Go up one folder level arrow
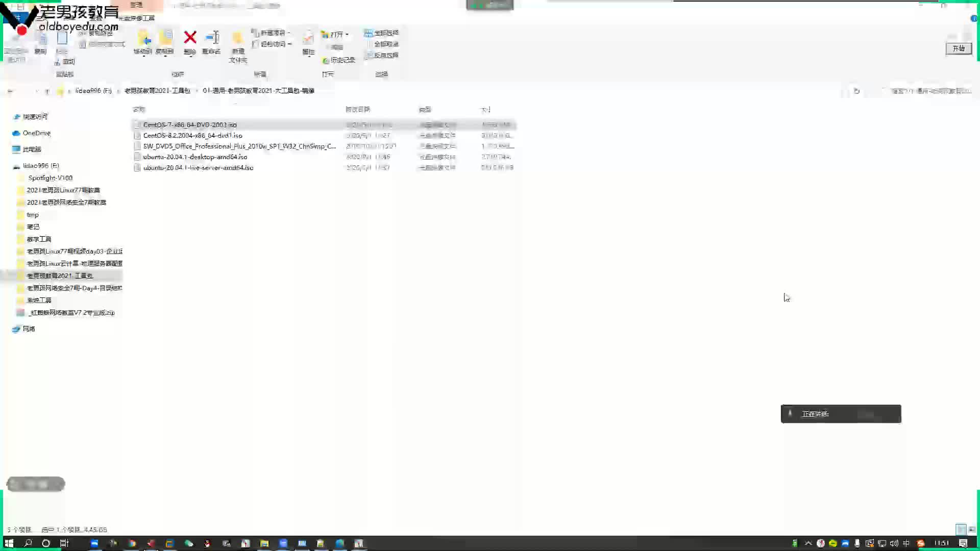This screenshot has height=551, width=980. 47,91
